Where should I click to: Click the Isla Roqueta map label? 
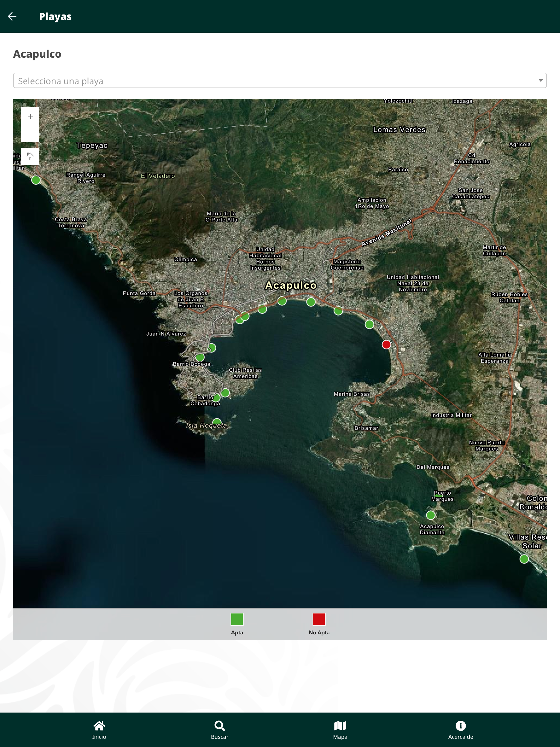click(x=206, y=425)
